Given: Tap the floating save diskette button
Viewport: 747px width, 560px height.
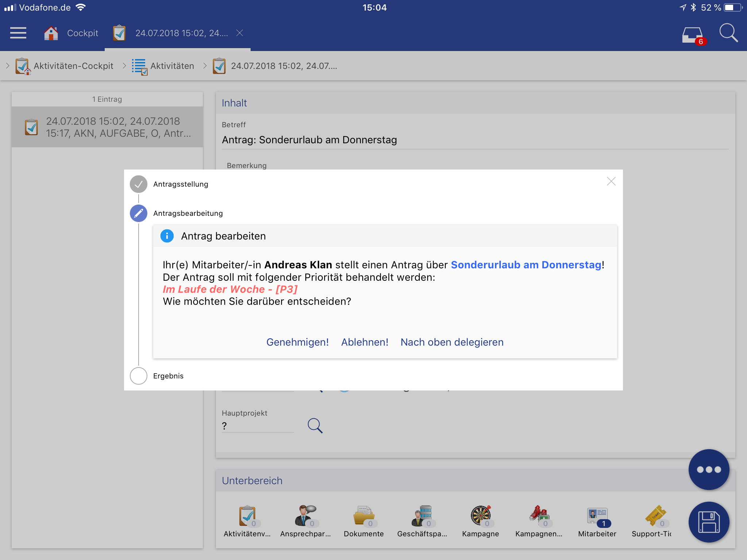Looking at the screenshot, I should 709,522.
